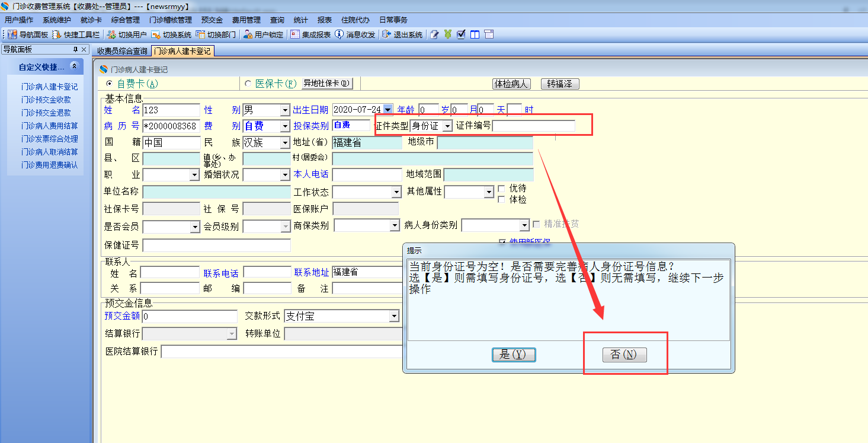Tick the 优待 checkbox
The width and height of the screenshot is (868, 443).
click(502, 189)
